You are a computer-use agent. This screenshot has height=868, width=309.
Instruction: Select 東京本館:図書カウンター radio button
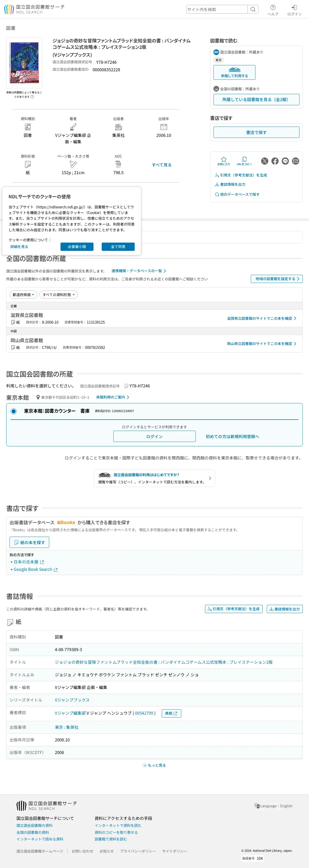point(13,411)
